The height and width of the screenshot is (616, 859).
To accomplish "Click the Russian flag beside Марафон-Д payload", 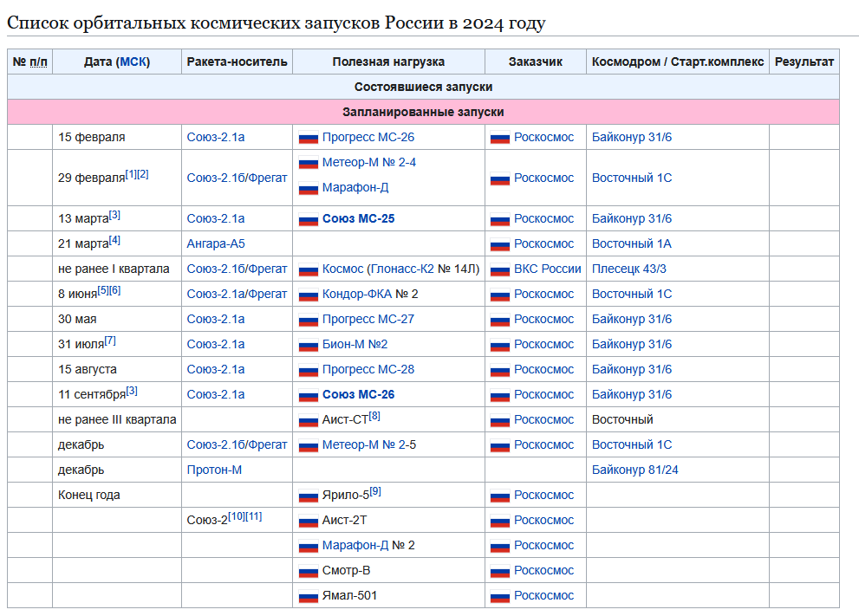I will pos(309,188).
